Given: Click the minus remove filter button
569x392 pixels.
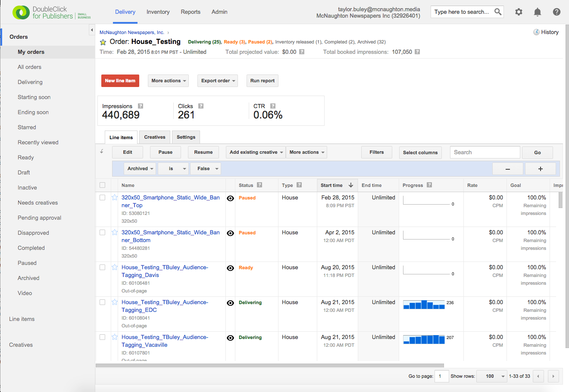Looking at the screenshot, I should (x=507, y=169).
